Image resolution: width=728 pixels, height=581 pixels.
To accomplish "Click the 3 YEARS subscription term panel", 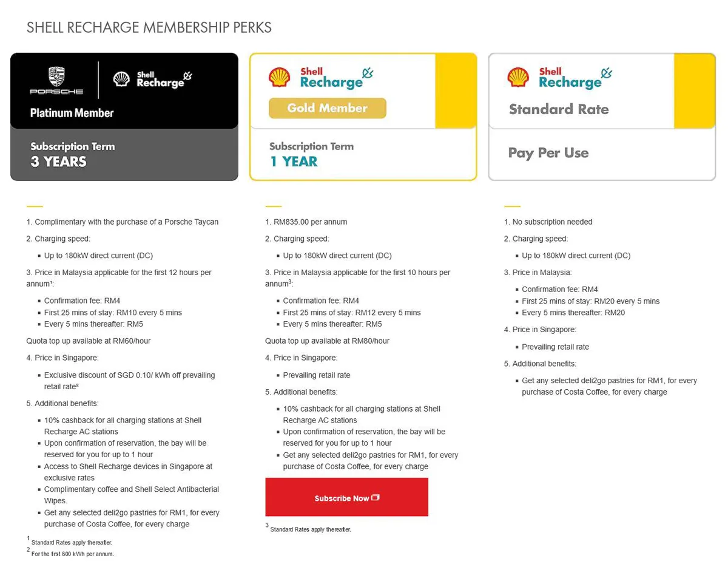I will (x=124, y=155).
